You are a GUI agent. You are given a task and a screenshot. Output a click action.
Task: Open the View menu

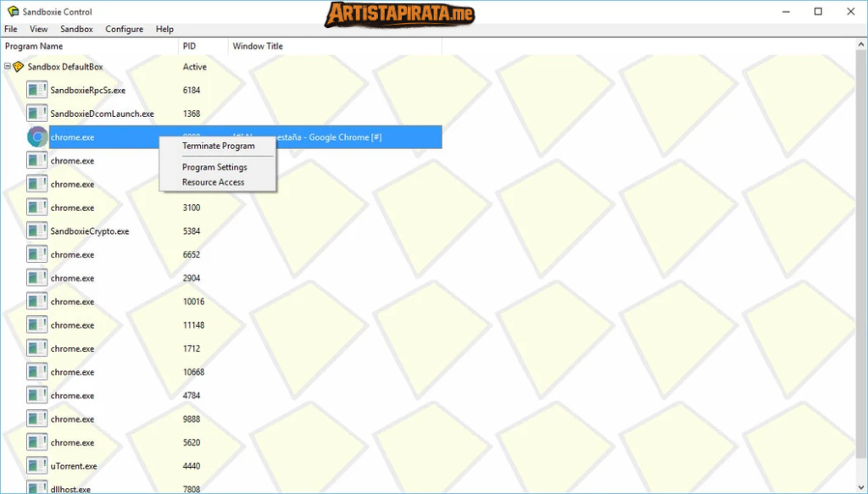tap(39, 29)
